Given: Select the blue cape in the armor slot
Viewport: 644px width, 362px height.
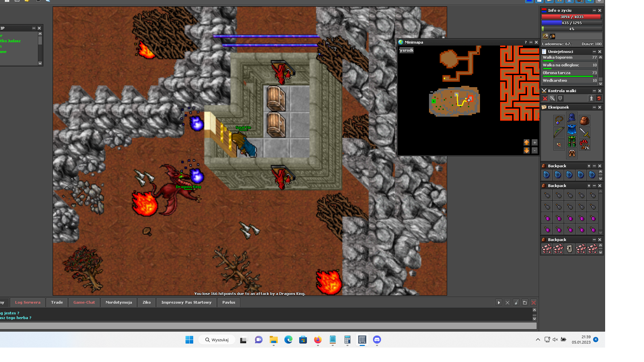Looking at the screenshot, I should pos(572,130).
